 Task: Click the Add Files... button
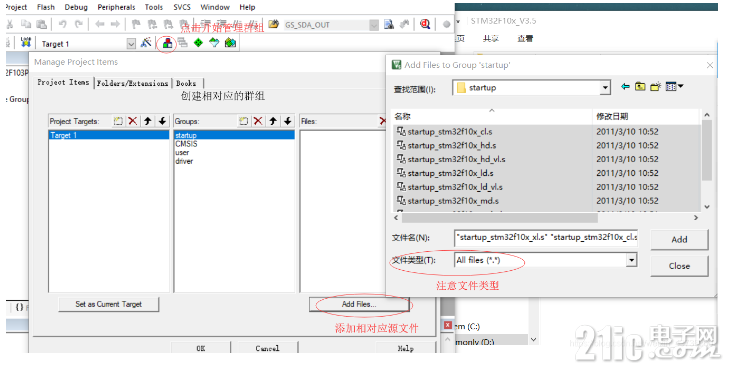pyautogui.click(x=359, y=304)
